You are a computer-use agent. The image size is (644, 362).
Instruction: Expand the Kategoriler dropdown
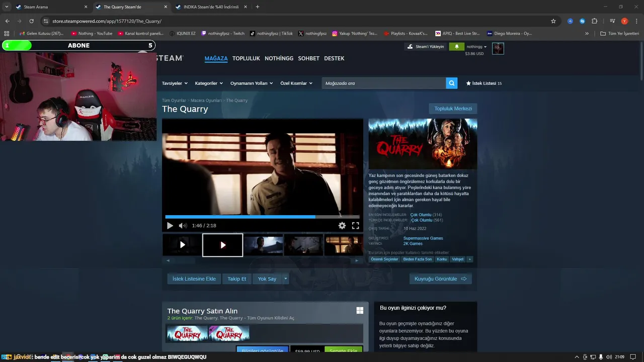tap(208, 83)
